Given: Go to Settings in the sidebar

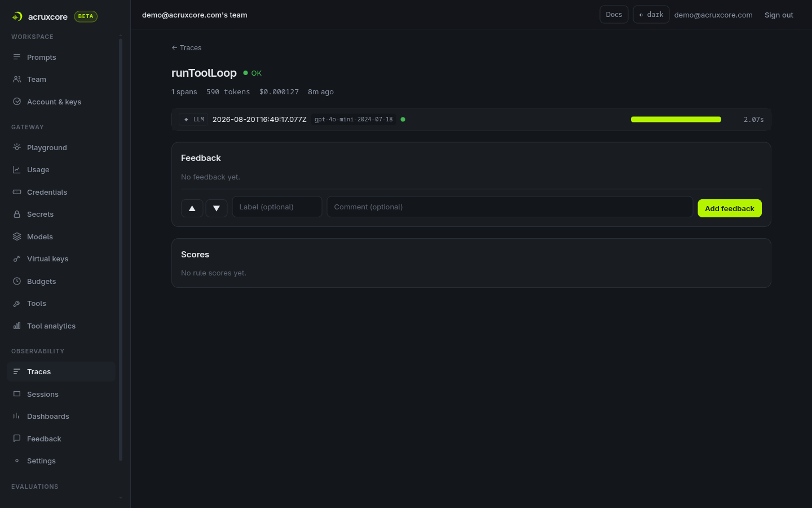Looking at the screenshot, I should (x=61, y=461).
